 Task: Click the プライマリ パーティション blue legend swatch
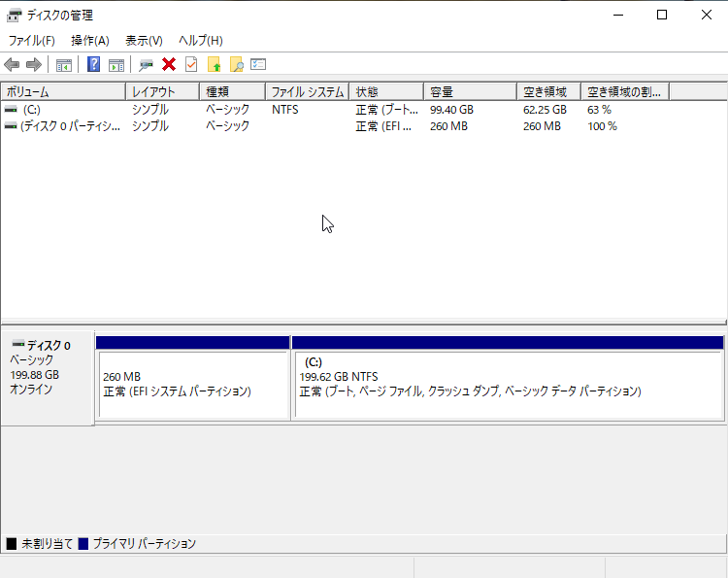click(83, 544)
